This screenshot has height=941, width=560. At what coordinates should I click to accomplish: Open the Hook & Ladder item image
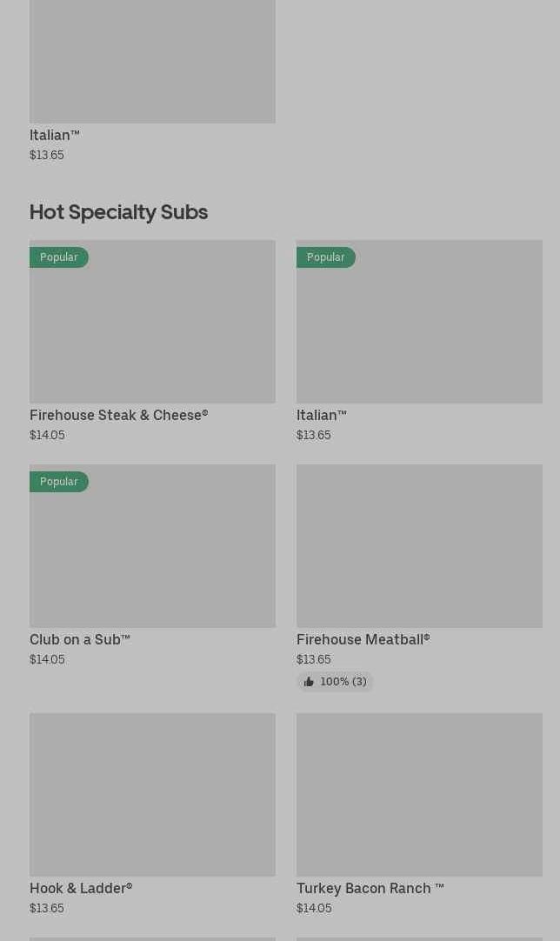click(152, 795)
